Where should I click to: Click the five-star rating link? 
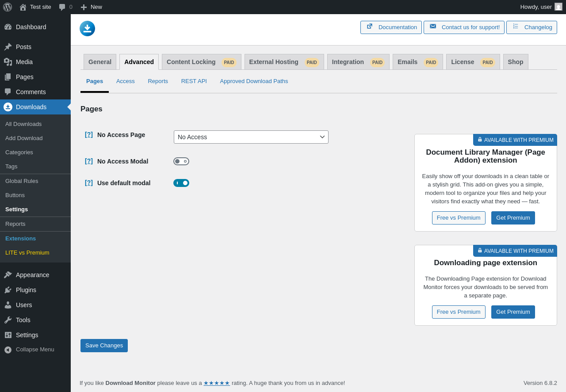tap(217, 383)
